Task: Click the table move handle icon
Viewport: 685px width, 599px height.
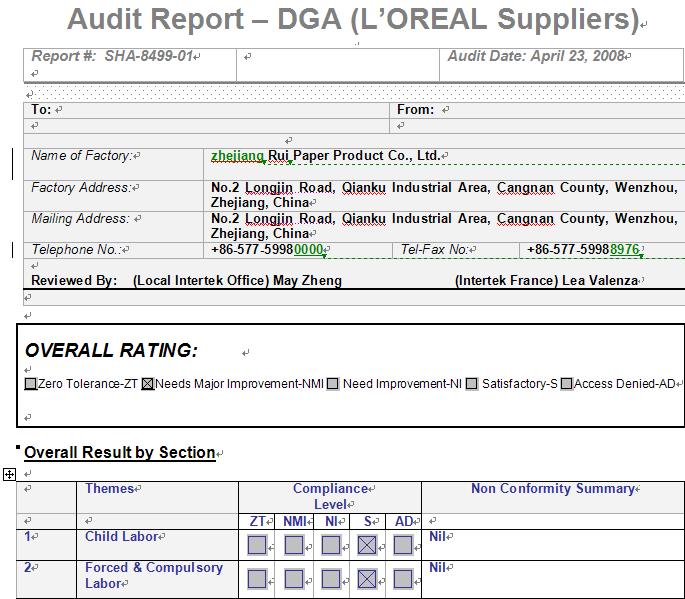Action: click(x=9, y=474)
